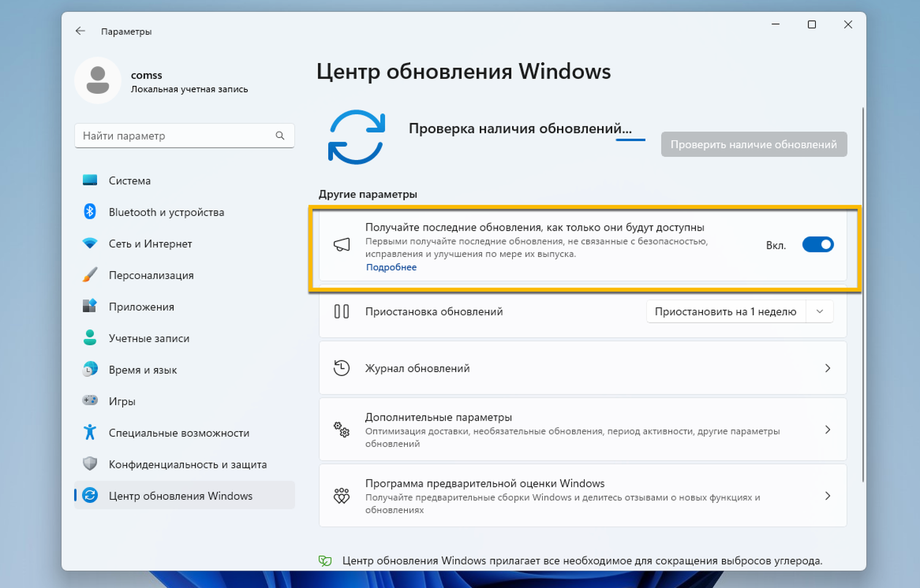Click the history clock icon for Журнал обновлений
920x588 pixels.
342,368
